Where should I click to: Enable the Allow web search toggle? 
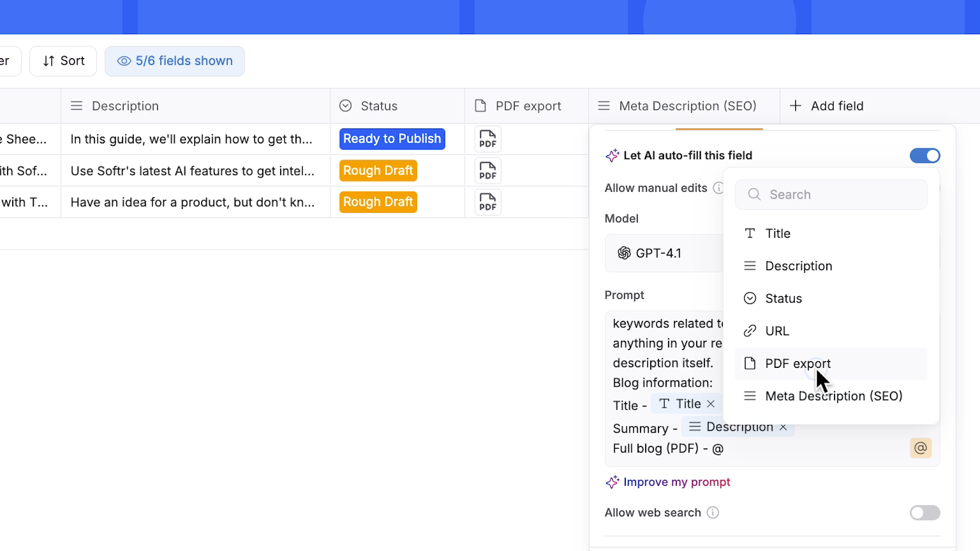(x=924, y=512)
